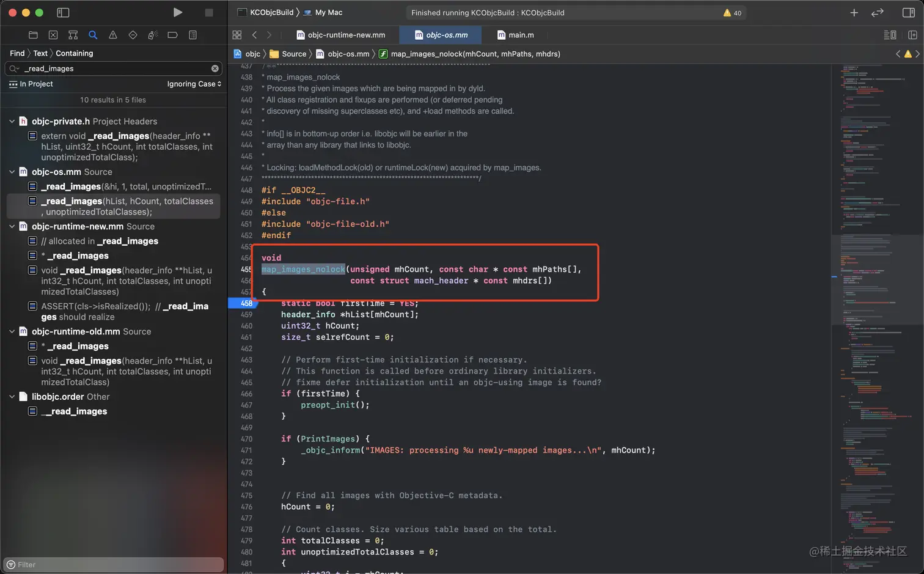924x574 pixels.
Task: Select the objc-os.mm editor tab
Action: (441, 35)
